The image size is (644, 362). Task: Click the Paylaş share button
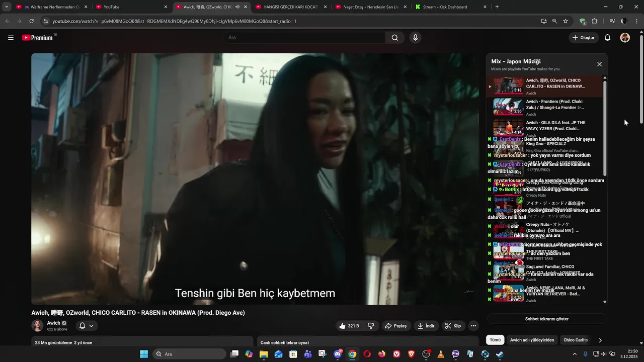(395, 326)
